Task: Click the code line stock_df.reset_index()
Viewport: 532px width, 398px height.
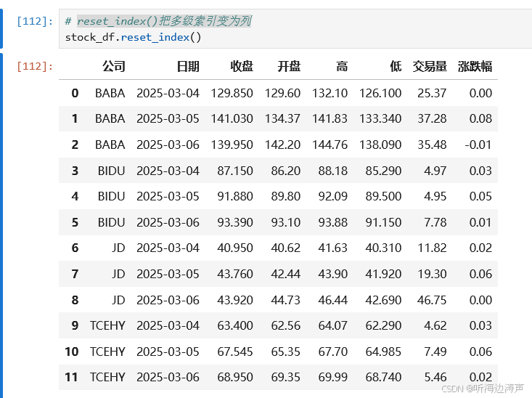Action: (x=133, y=37)
